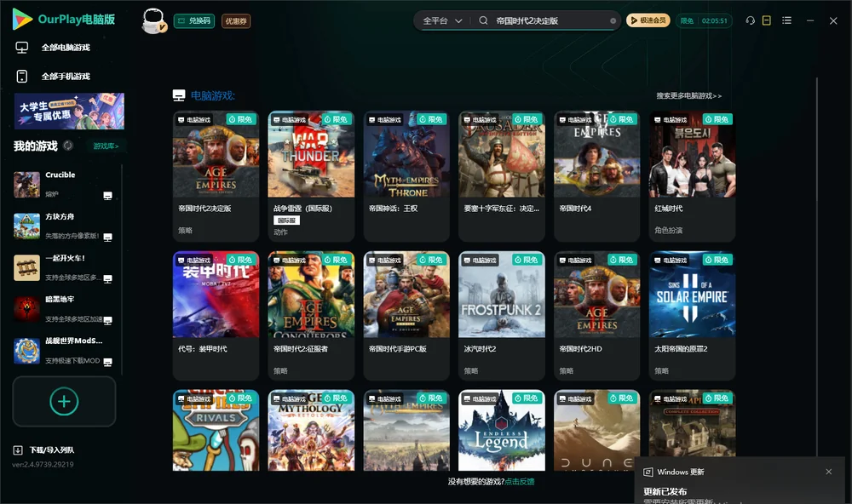This screenshot has height=504, width=852.
Task: Close the Windows 更新 notification
Action: click(x=828, y=472)
